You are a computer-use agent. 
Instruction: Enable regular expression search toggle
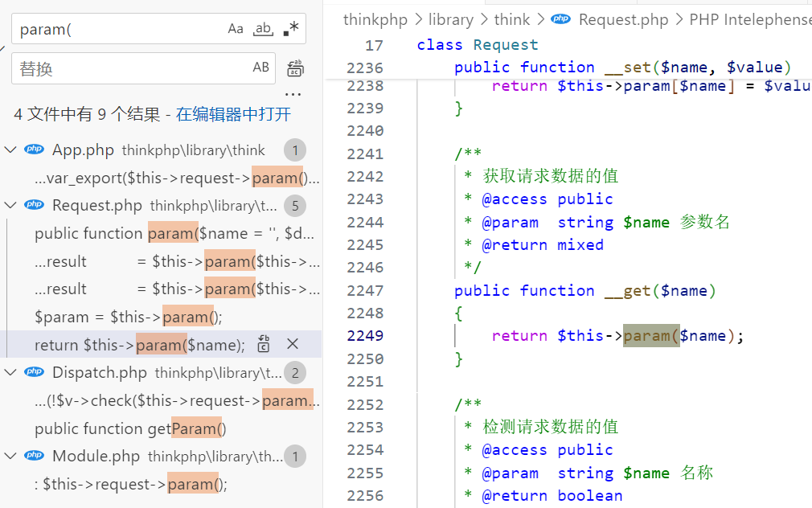(291, 29)
